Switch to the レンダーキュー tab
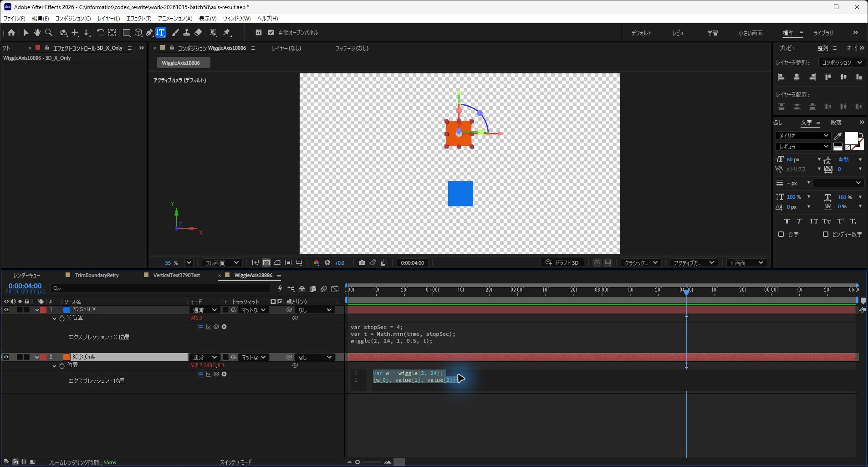This screenshot has width=868, height=467. [26, 275]
